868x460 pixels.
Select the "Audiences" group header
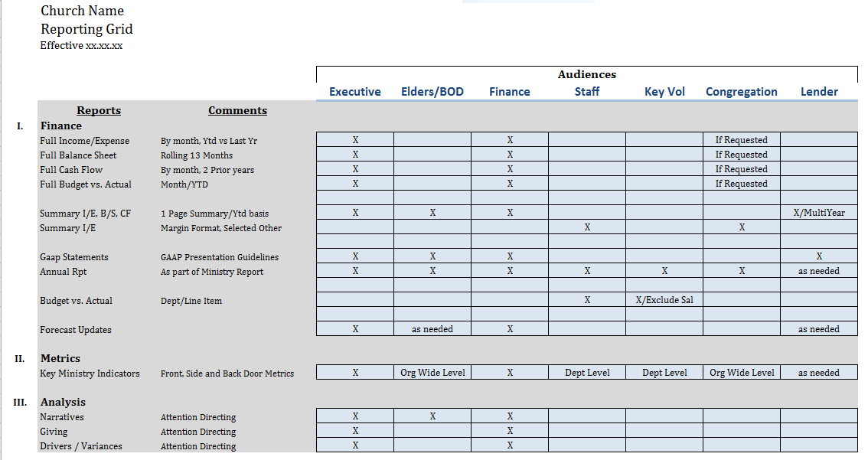(x=587, y=74)
